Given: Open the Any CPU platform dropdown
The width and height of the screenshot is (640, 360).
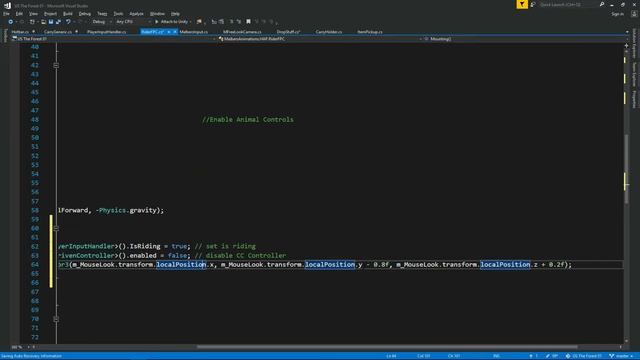Looking at the screenshot, I should pyautogui.click(x=133, y=22).
